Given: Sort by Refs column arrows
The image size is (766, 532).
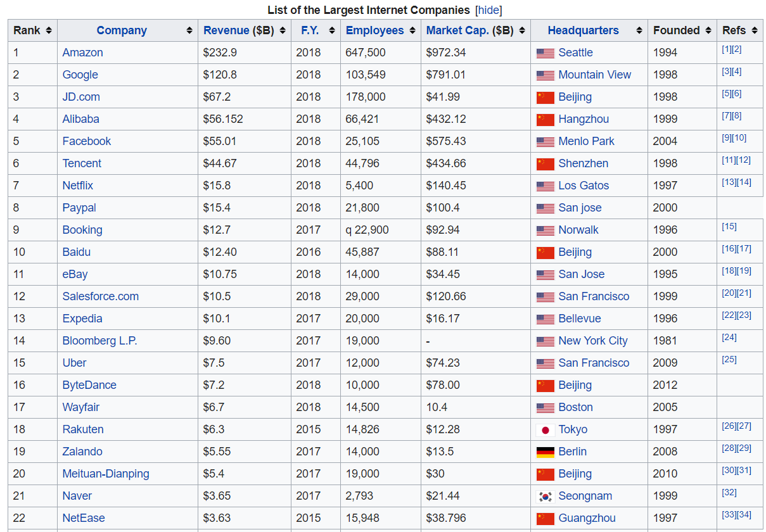Looking at the screenshot, I should coord(755,30).
